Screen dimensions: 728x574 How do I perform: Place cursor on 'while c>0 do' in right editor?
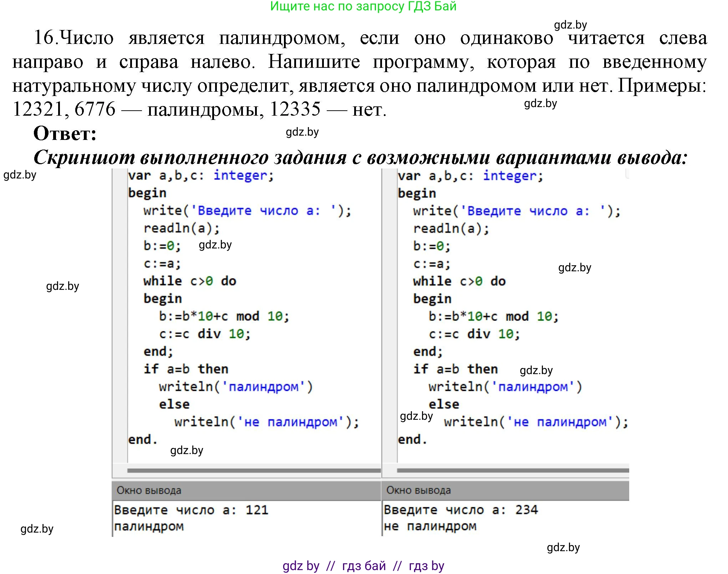[x=459, y=281]
